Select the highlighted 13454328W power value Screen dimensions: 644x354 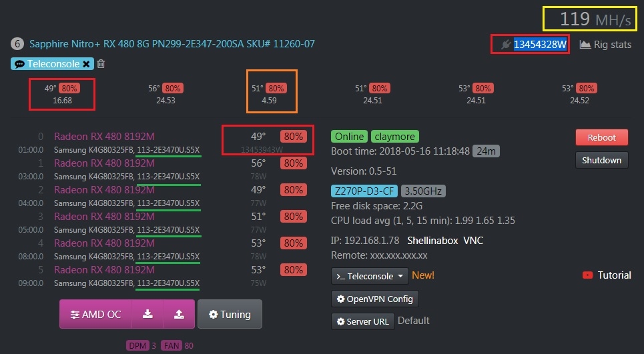[540, 44]
